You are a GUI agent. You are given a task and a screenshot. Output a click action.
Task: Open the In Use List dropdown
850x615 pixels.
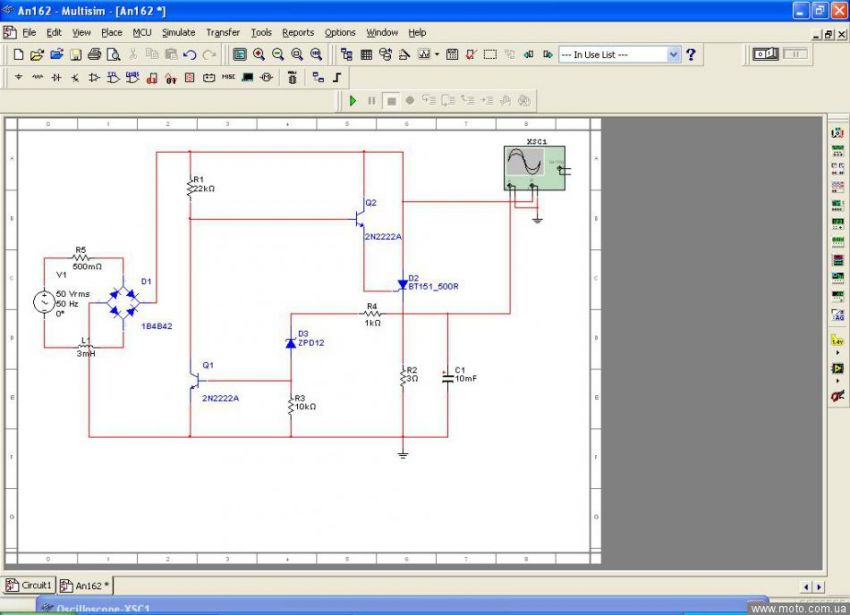coord(673,54)
